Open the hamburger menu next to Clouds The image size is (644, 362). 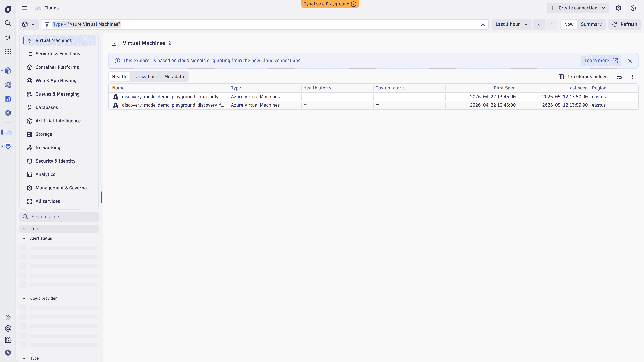[25, 8]
